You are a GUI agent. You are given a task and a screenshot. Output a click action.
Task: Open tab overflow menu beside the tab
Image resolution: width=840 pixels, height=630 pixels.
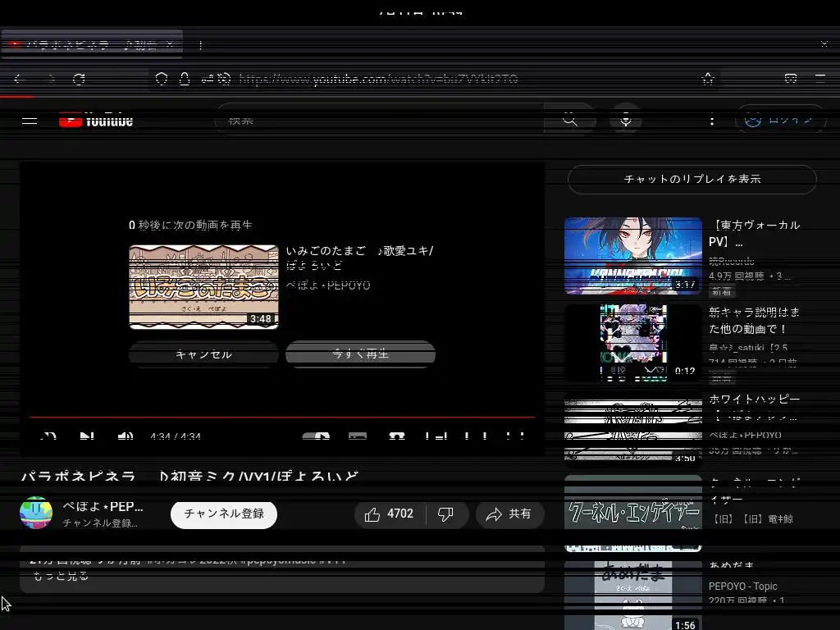(200, 45)
